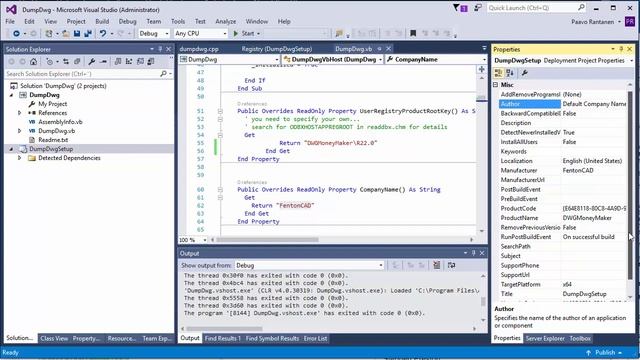Toggle Word Wrap icon in Output panel

[x=451, y=265]
